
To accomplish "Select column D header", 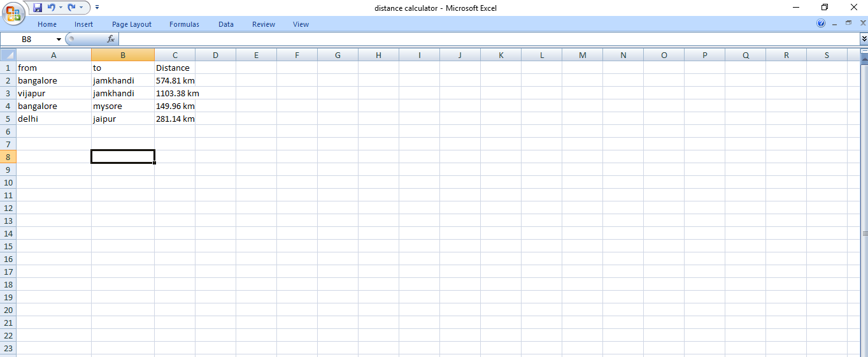I will click(216, 55).
